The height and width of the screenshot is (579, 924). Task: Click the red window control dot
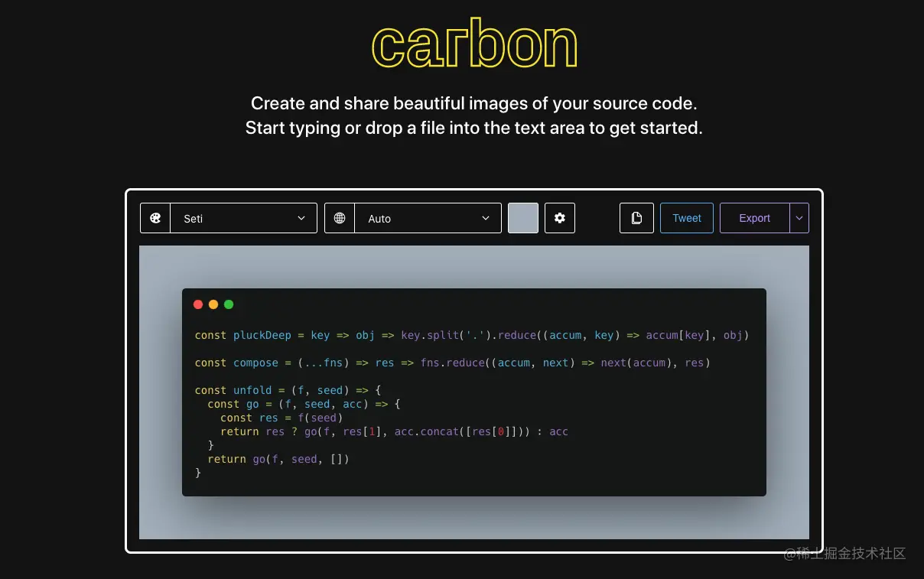click(198, 304)
